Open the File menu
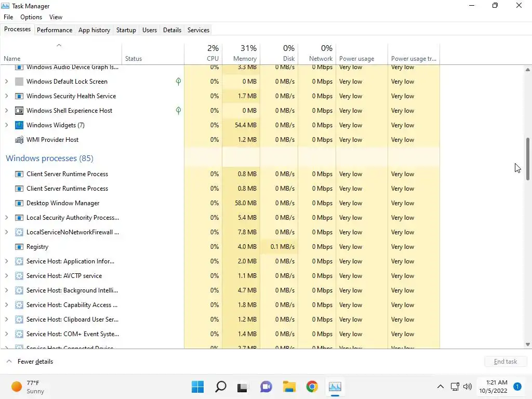This screenshot has height=399, width=532. [8, 17]
